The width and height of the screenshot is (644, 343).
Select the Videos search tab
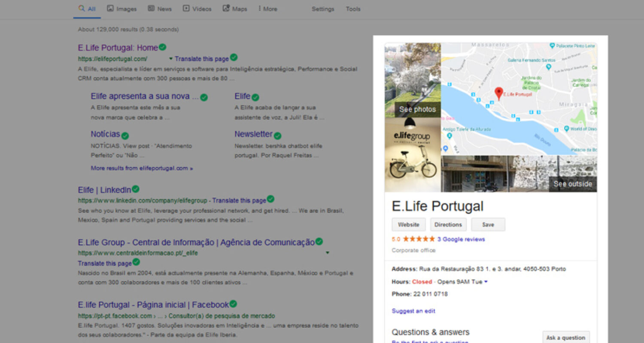tap(197, 9)
